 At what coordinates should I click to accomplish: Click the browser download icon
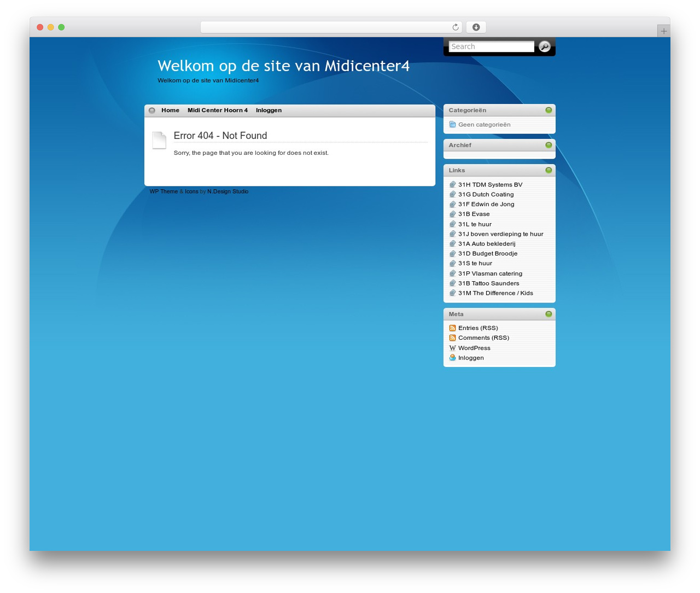tap(476, 27)
